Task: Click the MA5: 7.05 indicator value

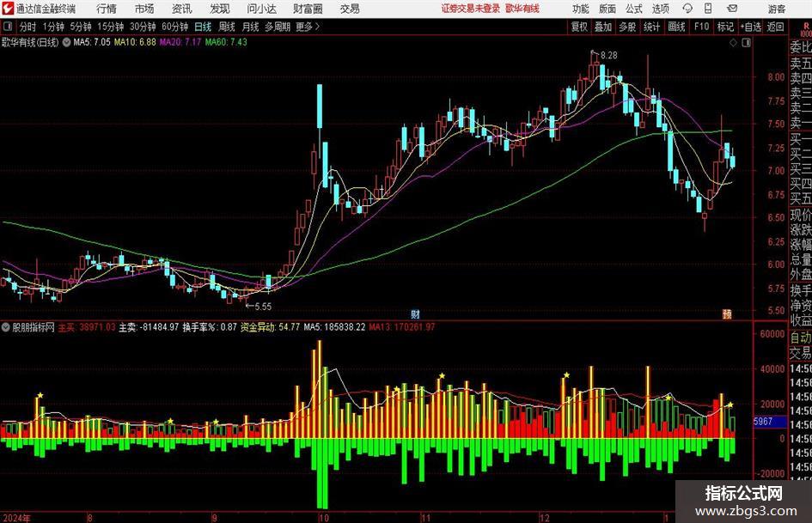Action: 92,42
